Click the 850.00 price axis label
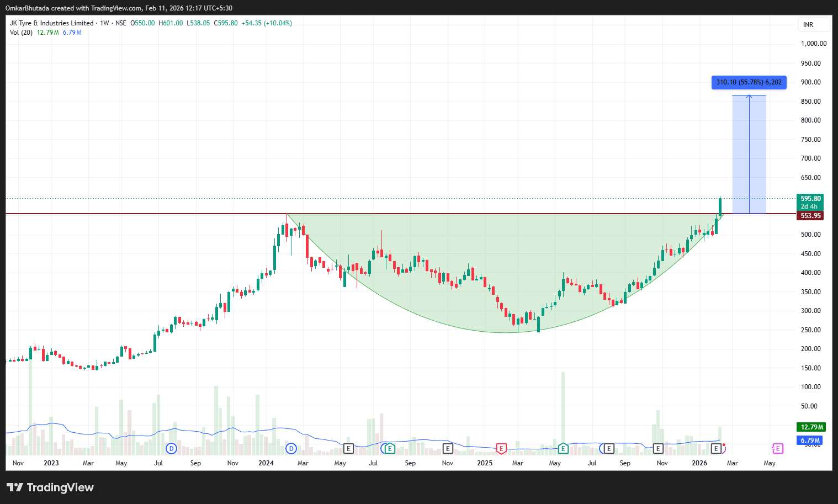 coord(811,102)
